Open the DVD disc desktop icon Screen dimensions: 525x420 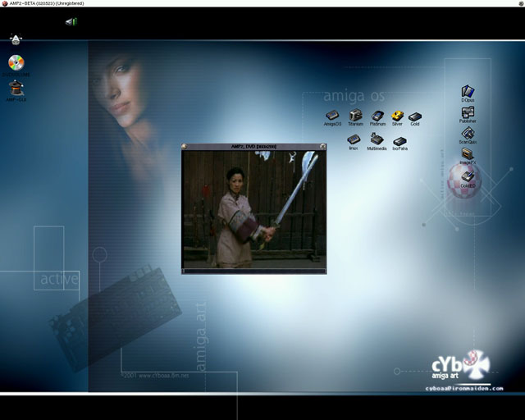click(x=16, y=62)
